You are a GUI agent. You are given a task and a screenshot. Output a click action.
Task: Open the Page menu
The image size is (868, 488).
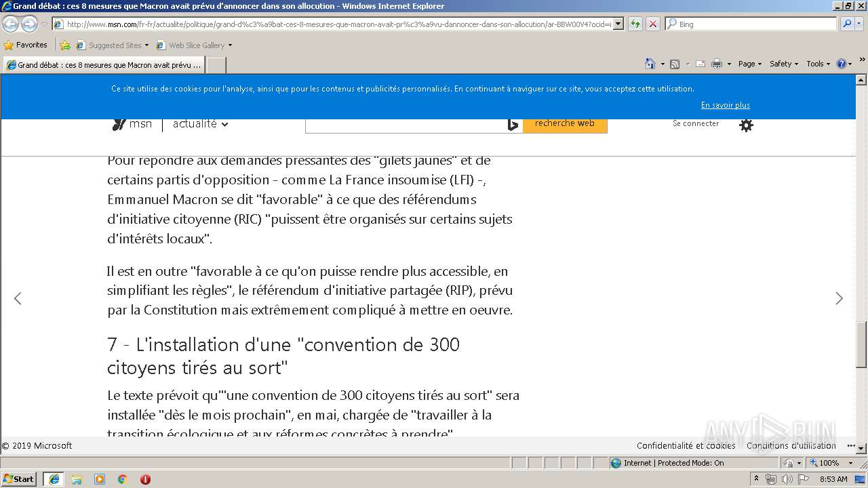pyautogui.click(x=749, y=64)
